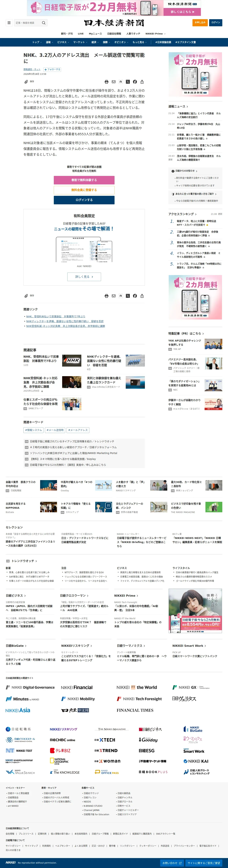
Task: Open the トレンドウオッチ section heading
Action: (x=24, y=561)
